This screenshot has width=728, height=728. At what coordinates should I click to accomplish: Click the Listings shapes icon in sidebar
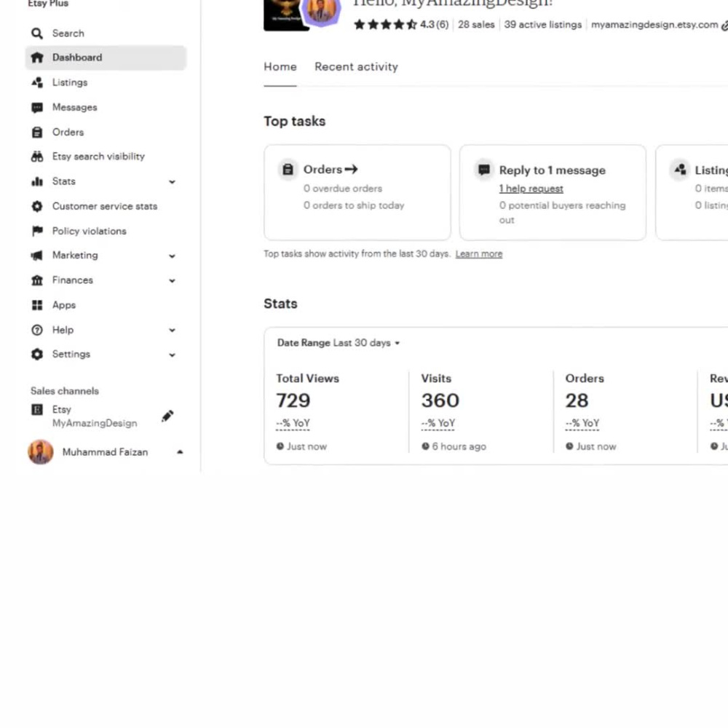(36, 83)
